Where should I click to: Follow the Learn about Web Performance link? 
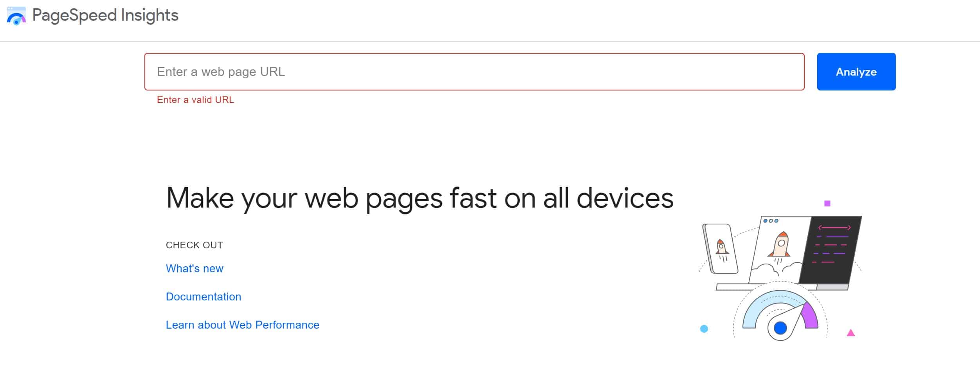243,325
